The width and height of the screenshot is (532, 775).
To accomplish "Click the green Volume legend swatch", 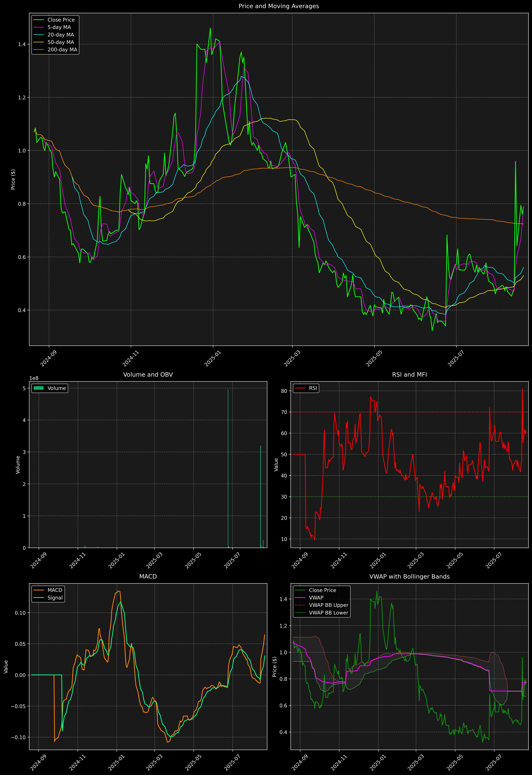I will (x=39, y=388).
